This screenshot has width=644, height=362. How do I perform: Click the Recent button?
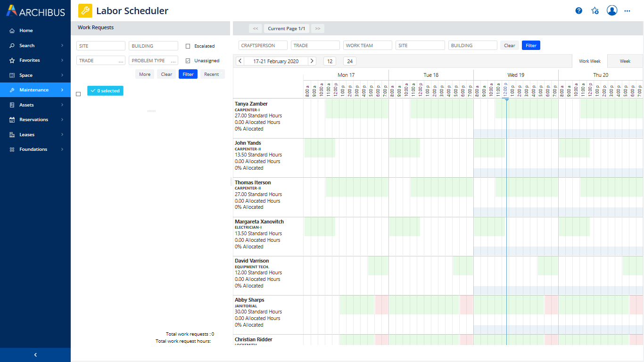211,74
